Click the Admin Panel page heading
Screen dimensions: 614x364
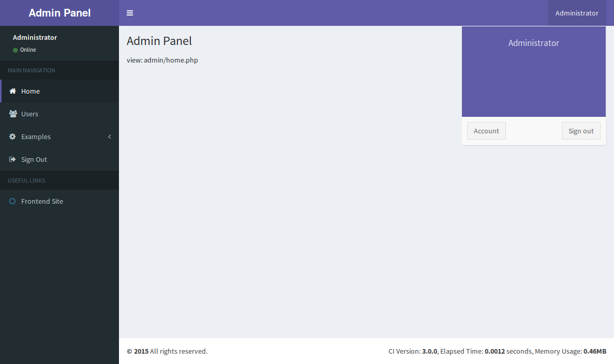point(159,41)
